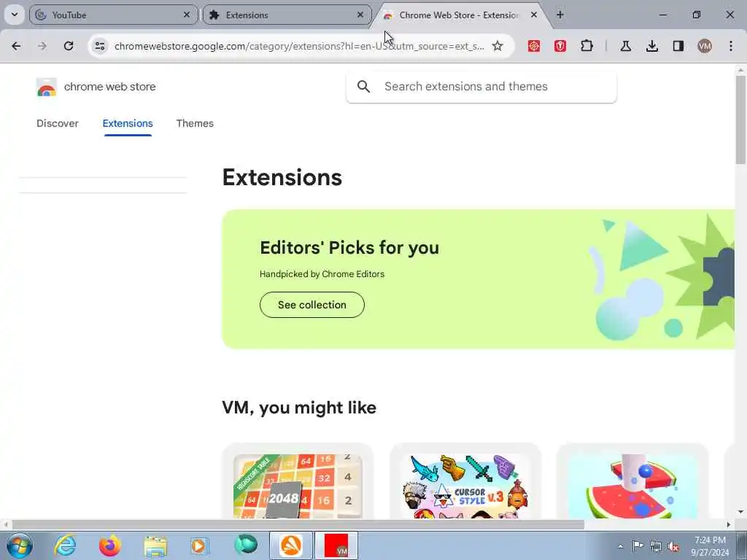Open the Windows Start menu
Viewport: 747px width, 560px height.
pos(20,545)
